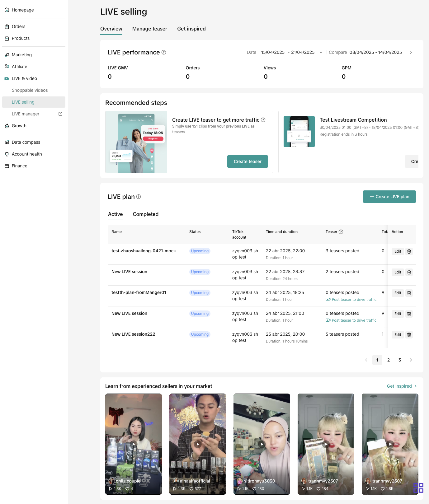Image resolution: width=429 pixels, height=504 pixels.
Task: Play the alhaalfaofficial video
Action: pos(198,444)
